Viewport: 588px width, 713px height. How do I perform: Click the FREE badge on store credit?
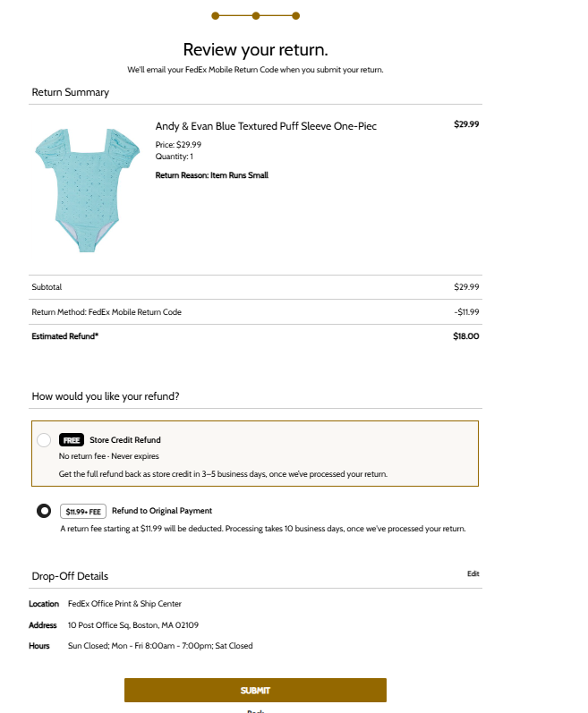click(x=72, y=440)
